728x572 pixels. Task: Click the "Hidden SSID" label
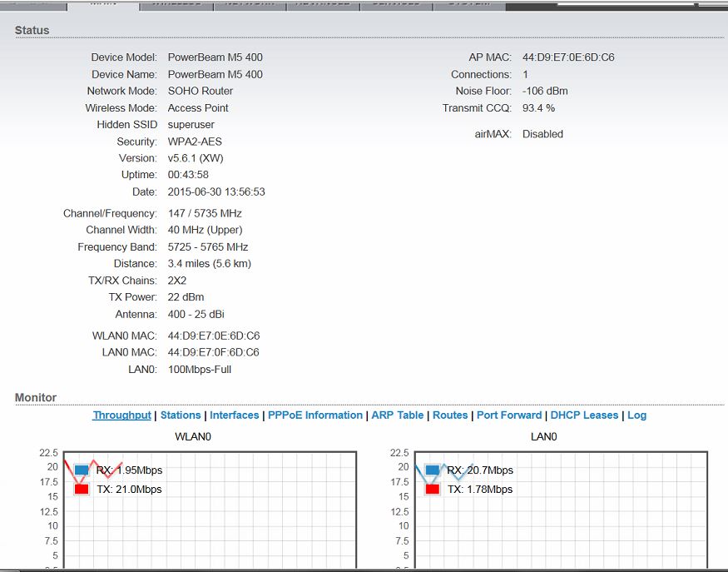point(127,125)
